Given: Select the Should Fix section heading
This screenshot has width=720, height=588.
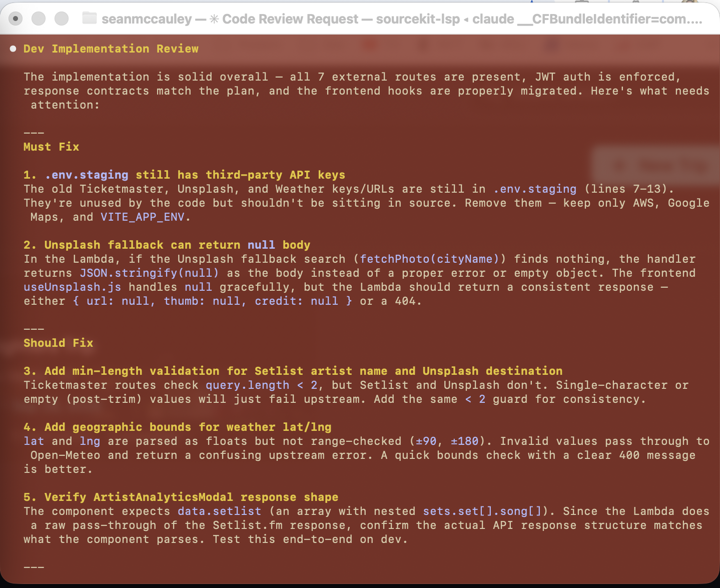Looking at the screenshot, I should (58, 343).
